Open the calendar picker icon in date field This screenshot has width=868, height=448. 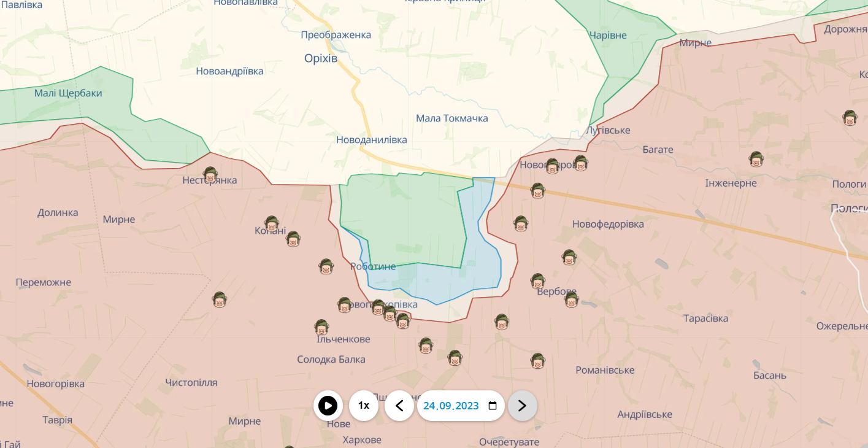click(492, 406)
